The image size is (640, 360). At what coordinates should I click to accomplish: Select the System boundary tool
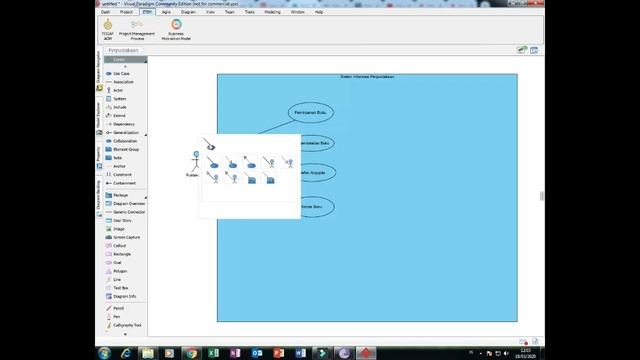pos(120,99)
